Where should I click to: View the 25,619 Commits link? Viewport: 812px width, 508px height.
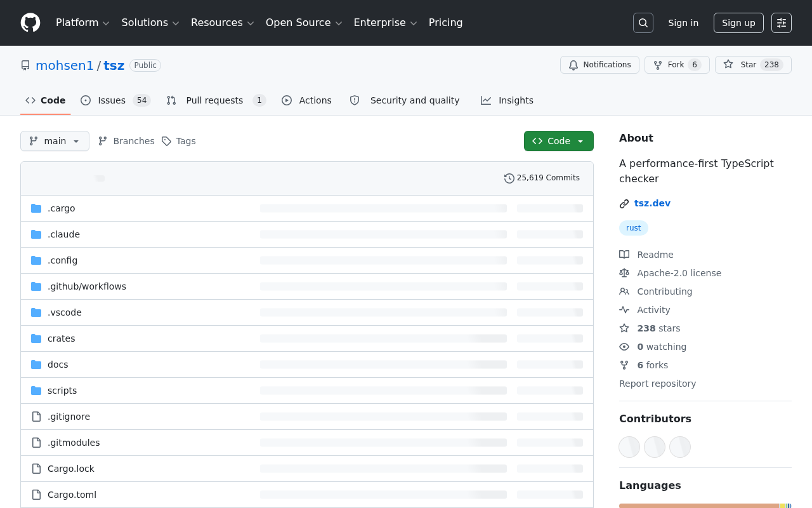[542, 178]
